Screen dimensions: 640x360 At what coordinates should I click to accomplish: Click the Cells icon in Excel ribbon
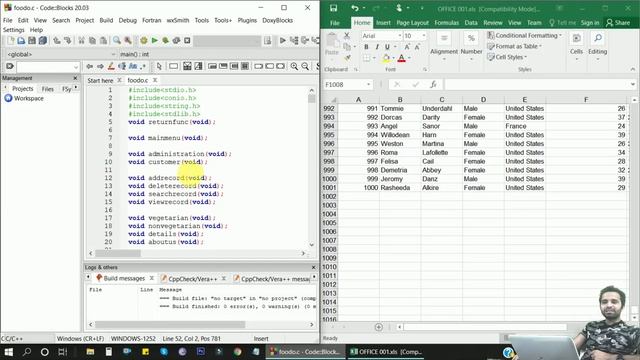[x=576, y=38]
